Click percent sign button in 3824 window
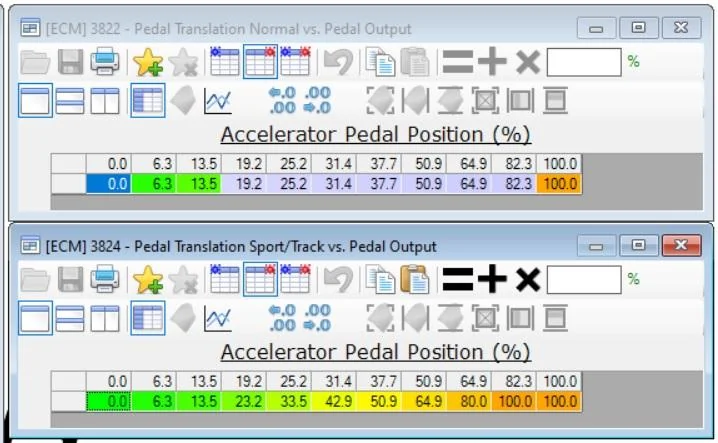 click(634, 279)
